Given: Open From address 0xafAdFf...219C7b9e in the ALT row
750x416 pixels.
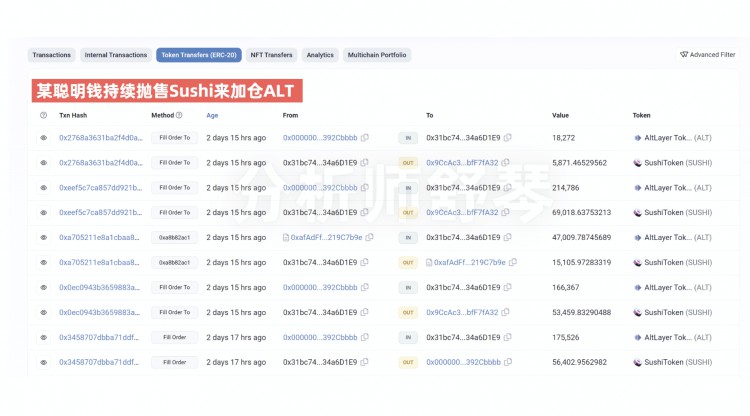Looking at the screenshot, I should point(326,237).
